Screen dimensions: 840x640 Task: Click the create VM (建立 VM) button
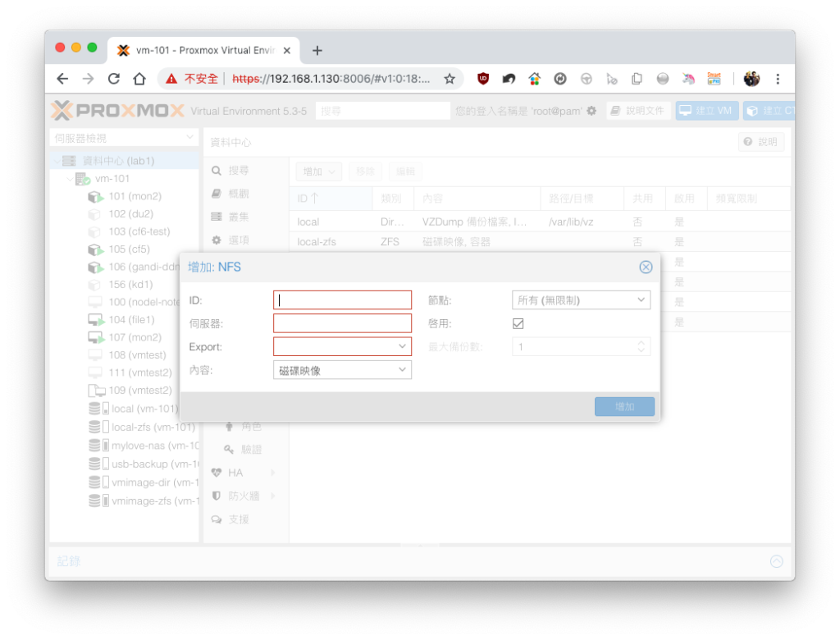point(706,111)
